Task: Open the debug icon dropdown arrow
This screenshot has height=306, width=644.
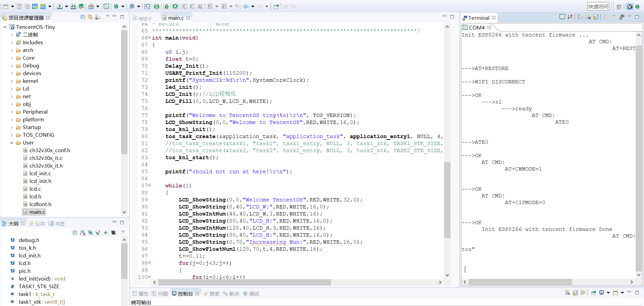Action: [123, 6]
